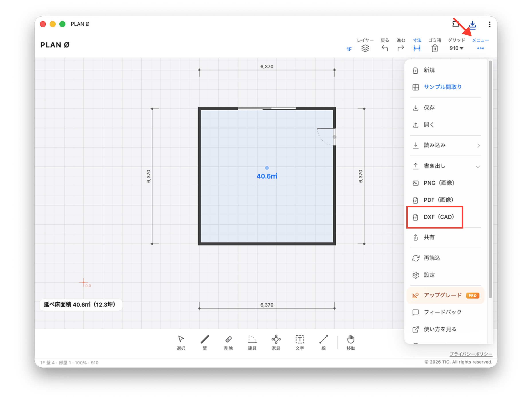This screenshot has width=532, height=399.
Task: Select the 1F floor indicator
Action: pyautogui.click(x=349, y=49)
